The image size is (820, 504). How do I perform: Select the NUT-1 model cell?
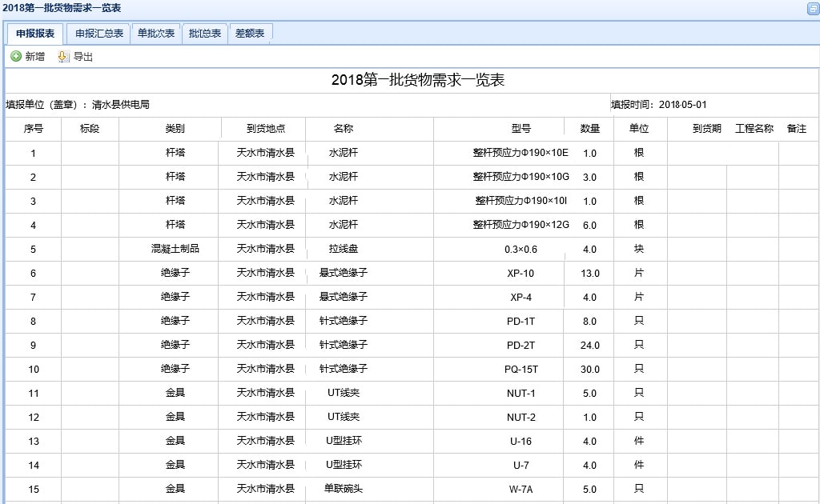(x=521, y=394)
